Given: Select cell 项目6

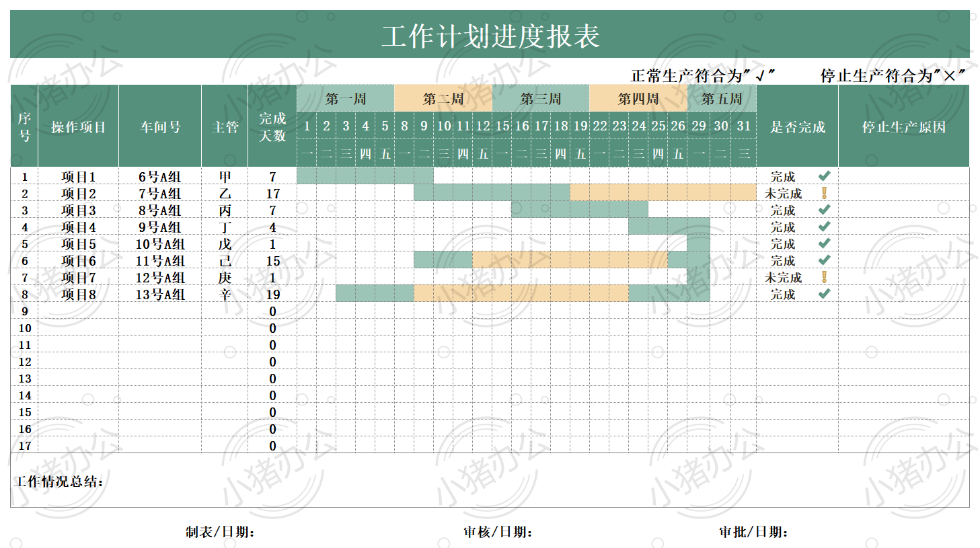Looking at the screenshot, I should (79, 260).
